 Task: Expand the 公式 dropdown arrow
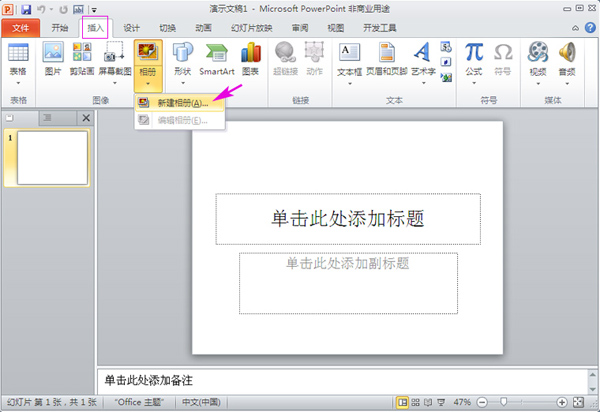pos(474,83)
